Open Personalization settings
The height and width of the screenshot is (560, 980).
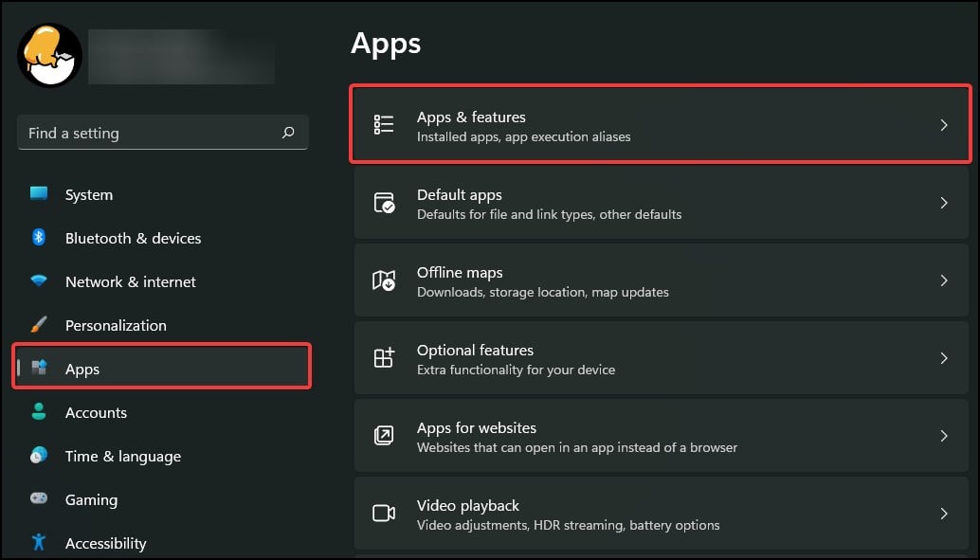point(162,325)
